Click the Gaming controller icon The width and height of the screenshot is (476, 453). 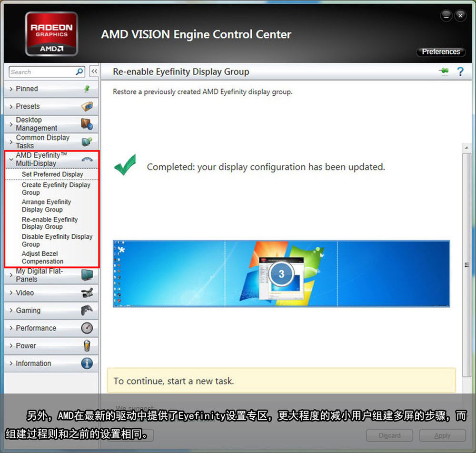pos(87,310)
